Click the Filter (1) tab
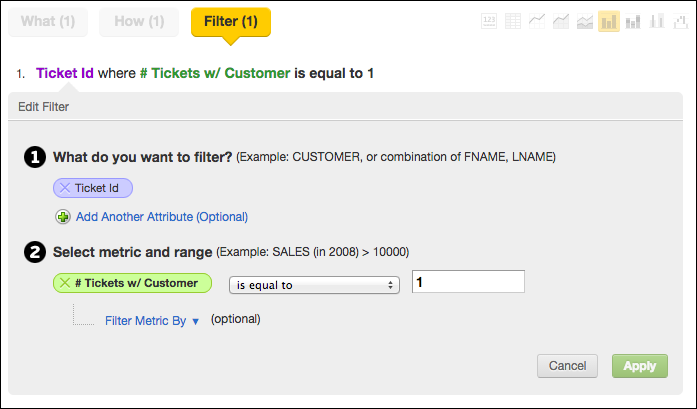The width and height of the screenshot is (697, 409). point(230,21)
